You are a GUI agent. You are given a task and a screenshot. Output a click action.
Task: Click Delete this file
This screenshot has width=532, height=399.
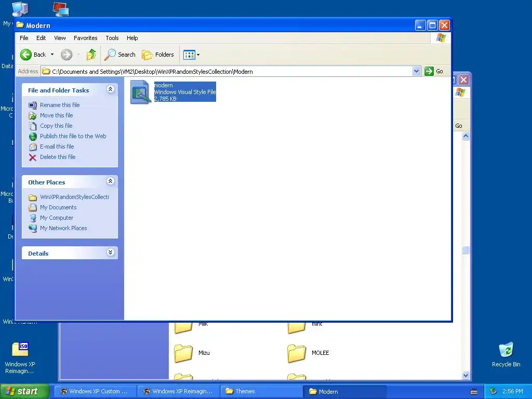click(x=58, y=157)
